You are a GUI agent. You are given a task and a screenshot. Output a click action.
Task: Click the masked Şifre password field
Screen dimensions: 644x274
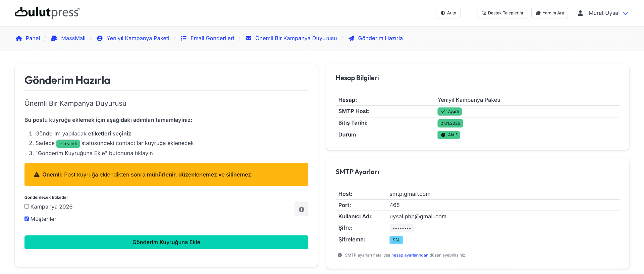pyautogui.click(x=401, y=228)
